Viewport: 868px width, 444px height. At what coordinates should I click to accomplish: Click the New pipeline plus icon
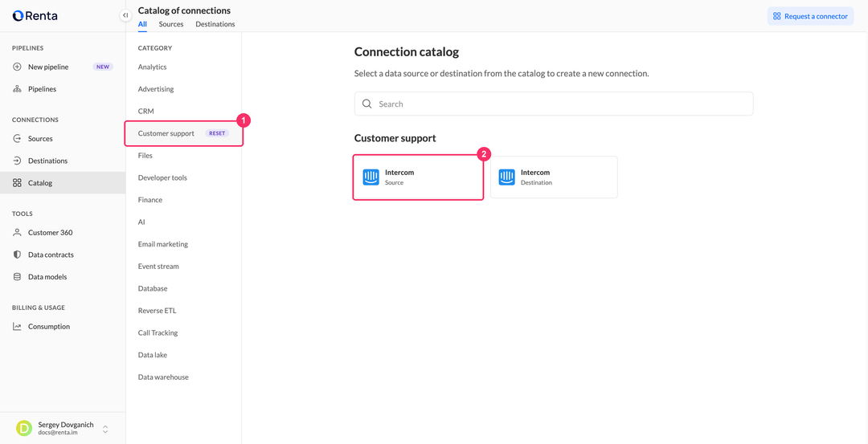pyautogui.click(x=17, y=67)
